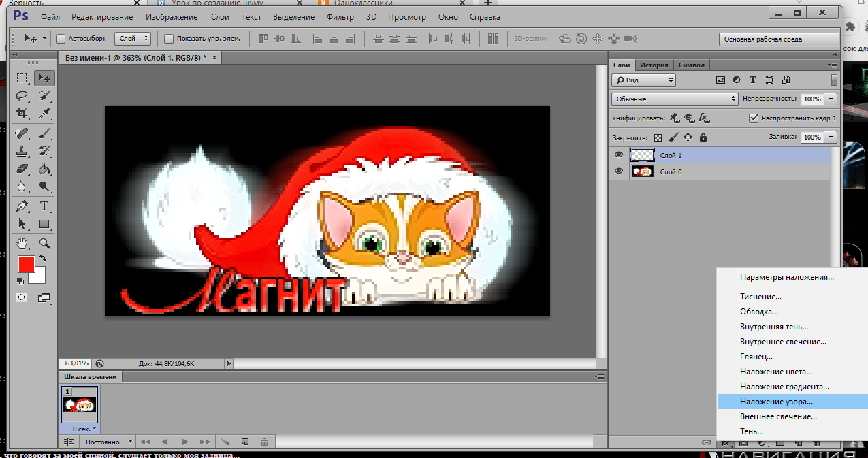Viewport: 868px width, 458px height.
Task: Reset default foreground and background colors
Action: tap(20, 280)
